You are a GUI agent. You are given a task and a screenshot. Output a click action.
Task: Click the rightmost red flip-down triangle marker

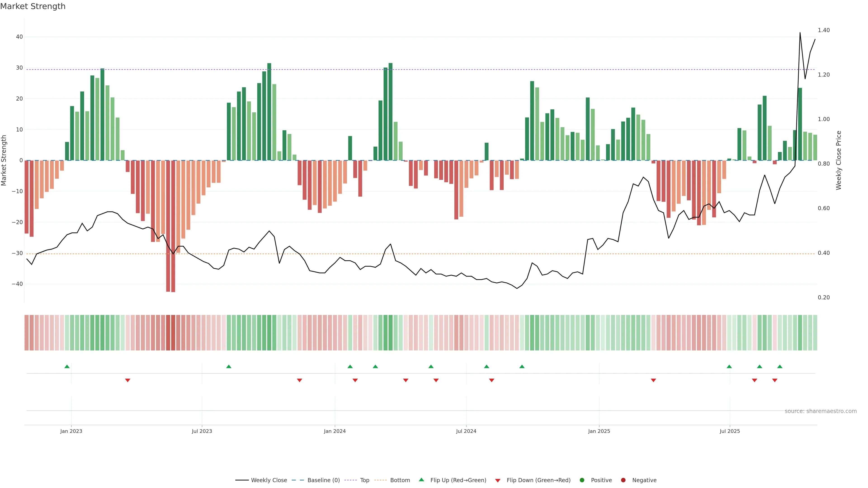(x=775, y=380)
